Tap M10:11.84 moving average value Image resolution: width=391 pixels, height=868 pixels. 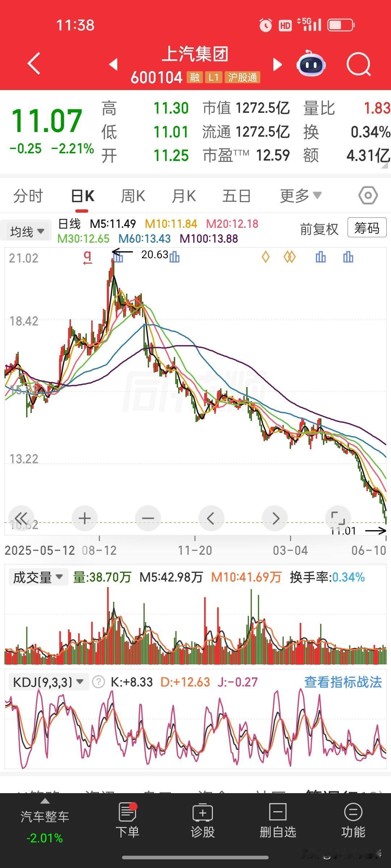coord(171,224)
